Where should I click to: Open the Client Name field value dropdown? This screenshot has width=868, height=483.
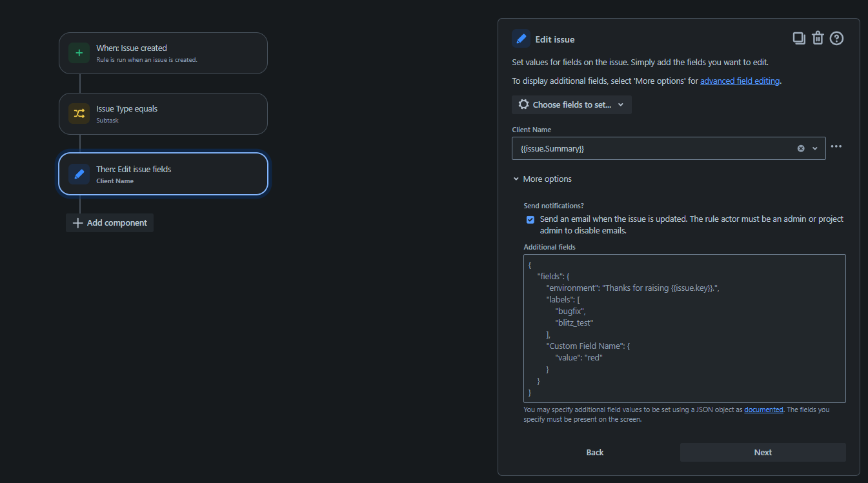coord(814,148)
